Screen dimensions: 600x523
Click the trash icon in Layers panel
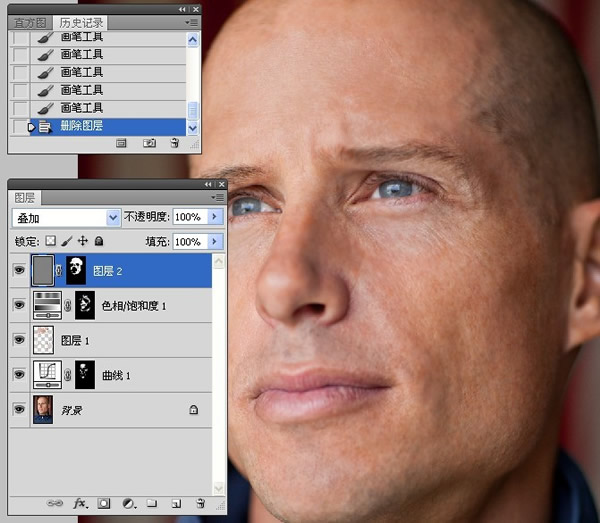(x=200, y=503)
